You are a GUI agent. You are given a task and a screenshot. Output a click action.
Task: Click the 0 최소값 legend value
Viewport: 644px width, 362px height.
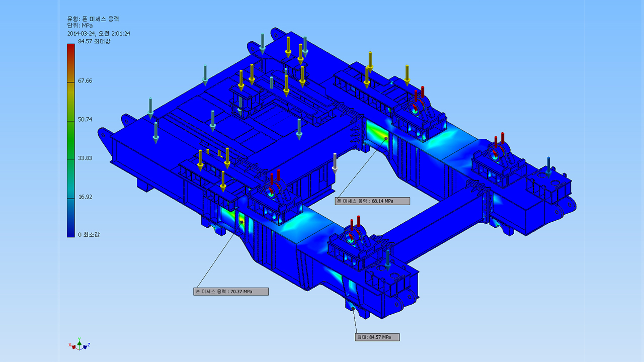[x=89, y=234]
